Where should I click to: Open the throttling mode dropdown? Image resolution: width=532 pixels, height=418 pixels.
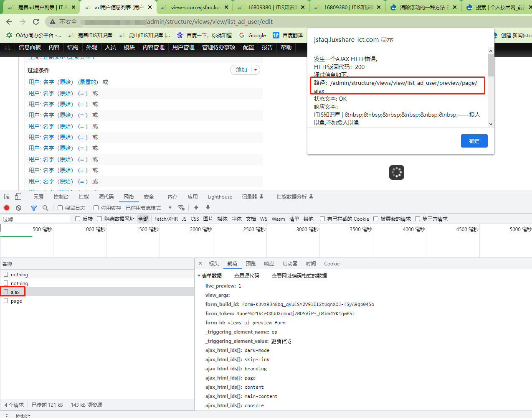point(170,208)
